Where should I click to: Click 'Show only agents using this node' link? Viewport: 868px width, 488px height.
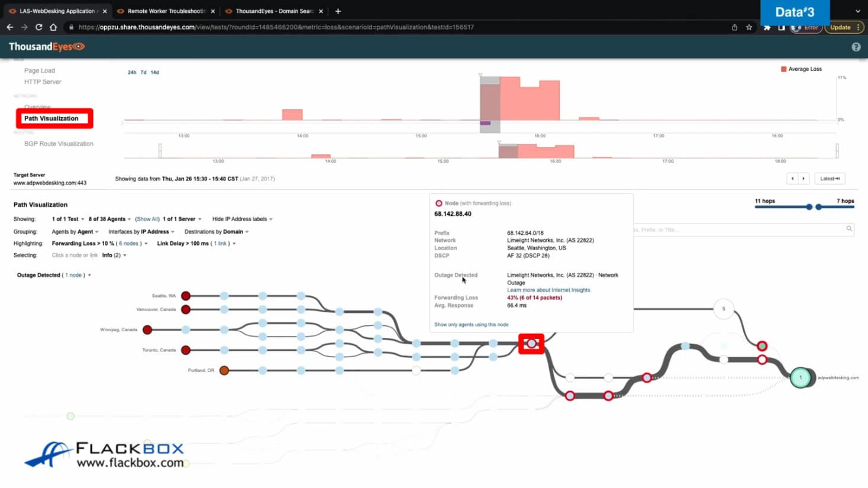click(x=471, y=325)
